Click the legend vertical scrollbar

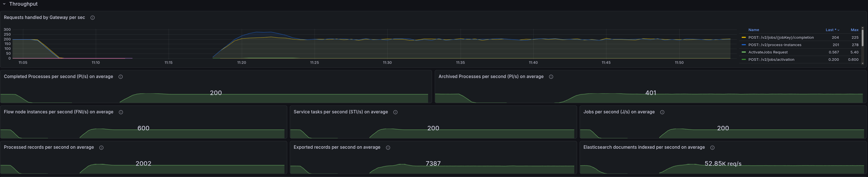862,38
